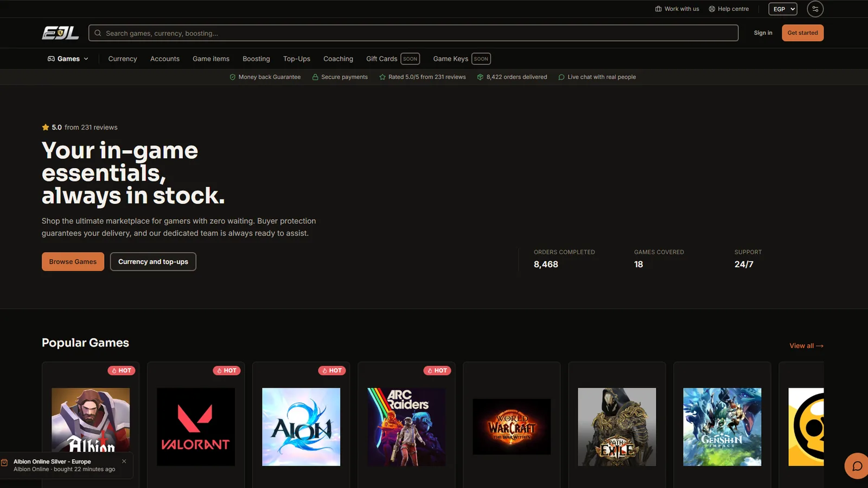Open the Top-Ups menu item
The height and width of the screenshot is (488, 868).
pyautogui.click(x=297, y=59)
